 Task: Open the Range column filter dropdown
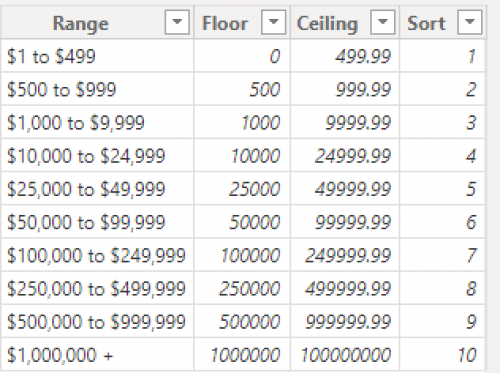177,22
